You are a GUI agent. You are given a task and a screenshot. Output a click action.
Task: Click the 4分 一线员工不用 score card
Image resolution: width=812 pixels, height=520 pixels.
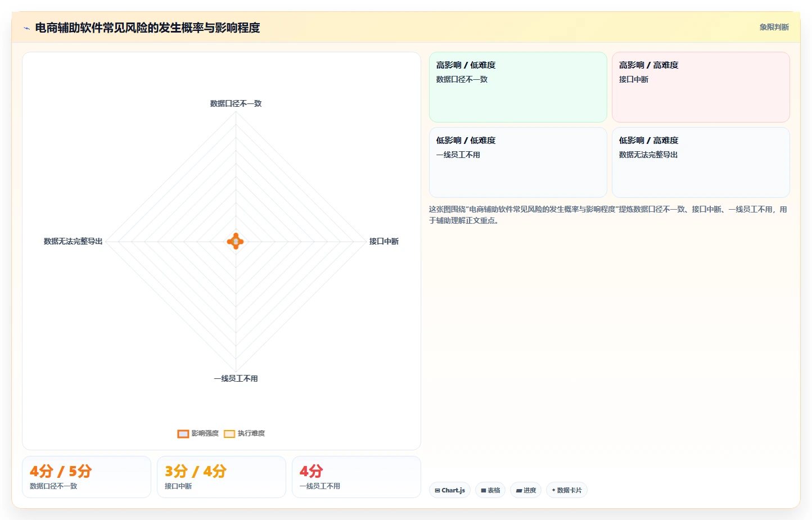[357, 477]
